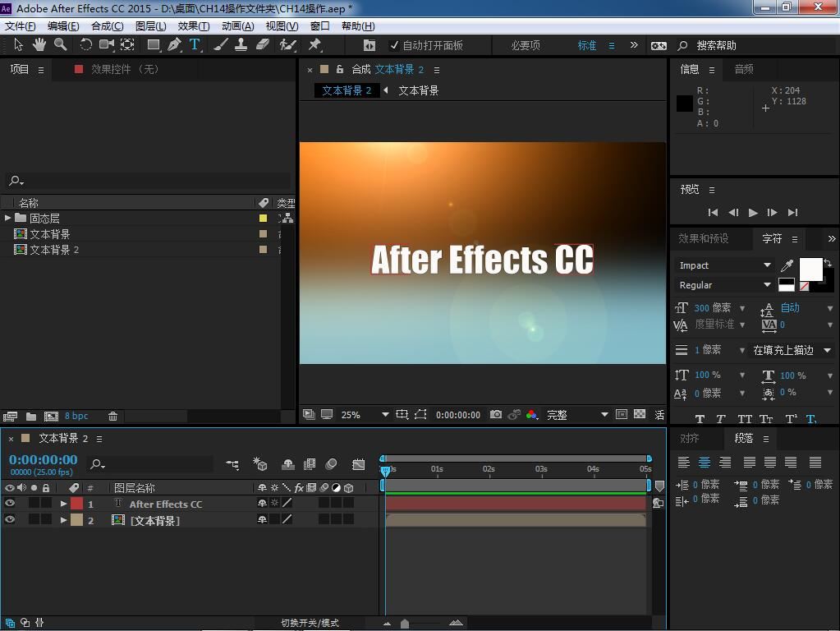Select the Pen tool
Image resolution: width=840 pixels, height=631 pixels.
[174, 45]
